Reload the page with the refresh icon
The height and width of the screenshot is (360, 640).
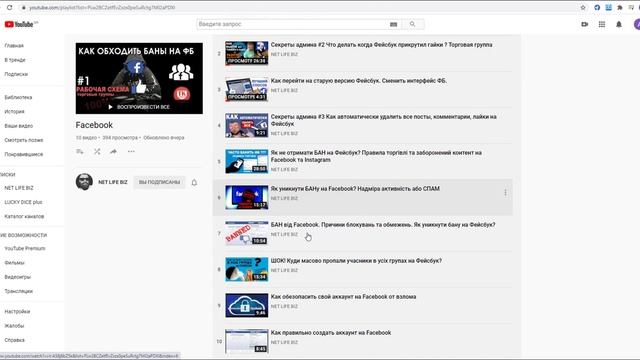coord(9,7)
